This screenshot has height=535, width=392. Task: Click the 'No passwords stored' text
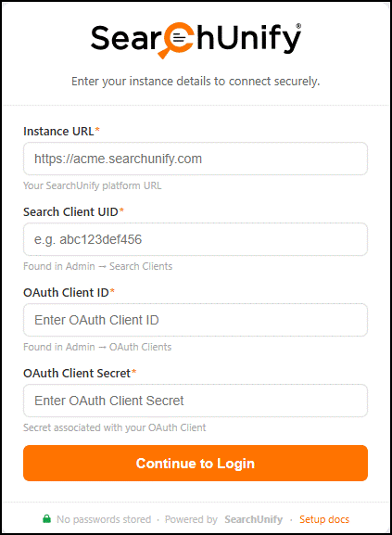[104, 519]
